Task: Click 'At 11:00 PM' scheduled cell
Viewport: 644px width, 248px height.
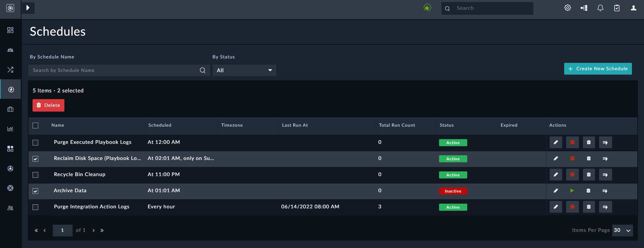Action: tap(164, 174)
